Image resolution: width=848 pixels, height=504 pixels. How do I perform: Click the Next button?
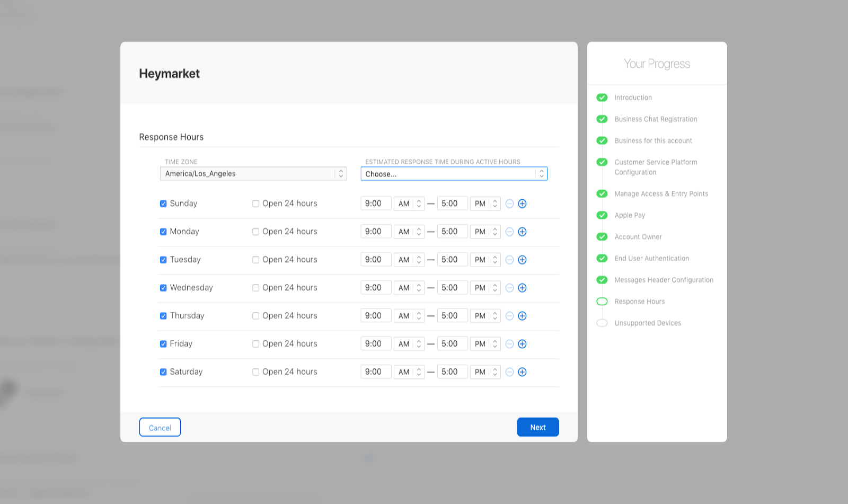538,427
